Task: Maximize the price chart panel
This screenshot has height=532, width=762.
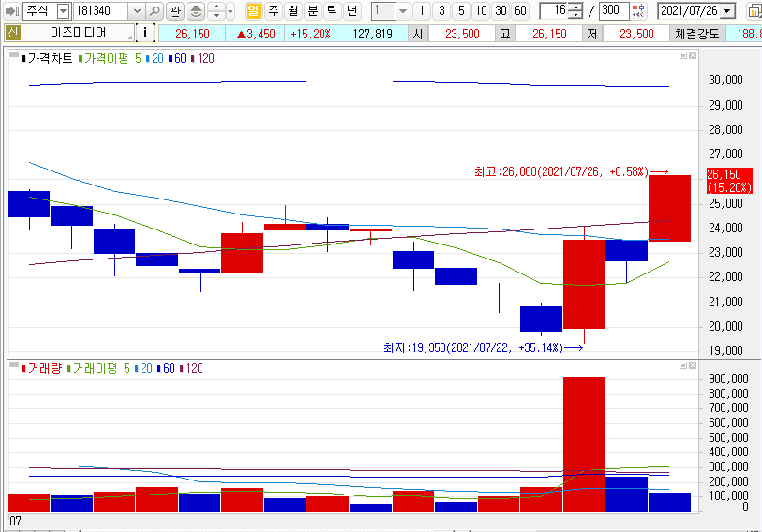Action: [682, 55]
